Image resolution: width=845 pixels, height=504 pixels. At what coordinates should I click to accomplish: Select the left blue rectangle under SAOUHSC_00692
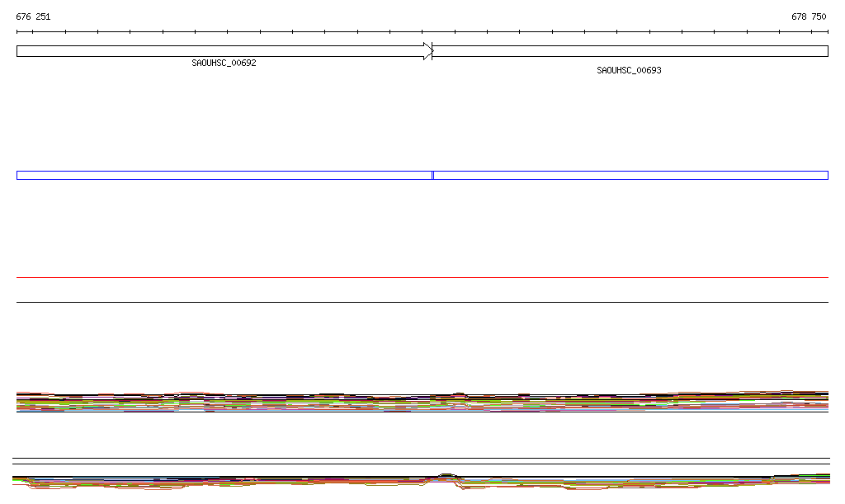tap(223, 175)
